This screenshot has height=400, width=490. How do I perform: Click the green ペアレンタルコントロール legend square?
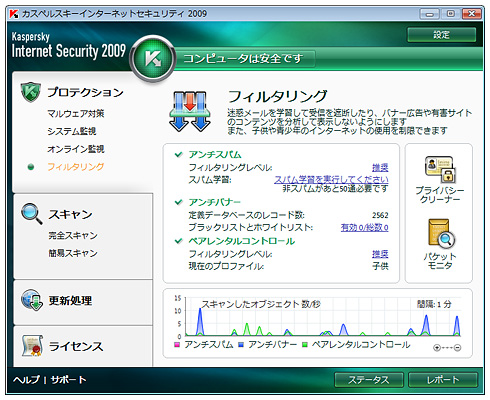coord(304,345)
